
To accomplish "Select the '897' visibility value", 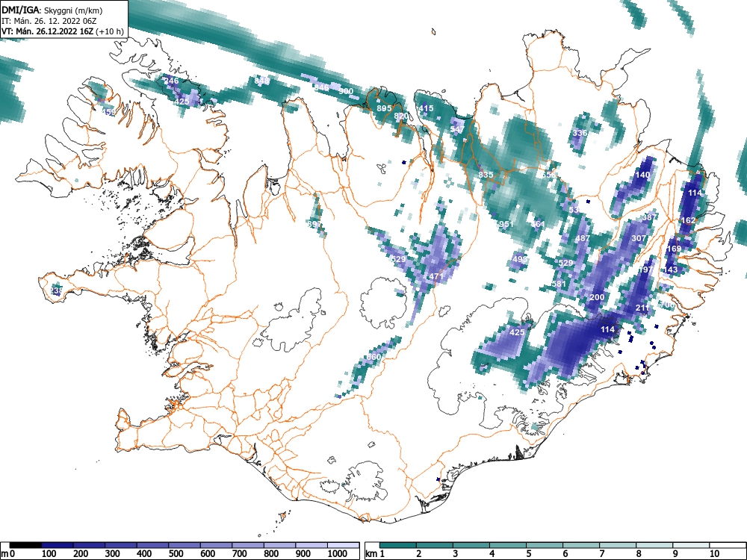I will click(x=314, y=224).
